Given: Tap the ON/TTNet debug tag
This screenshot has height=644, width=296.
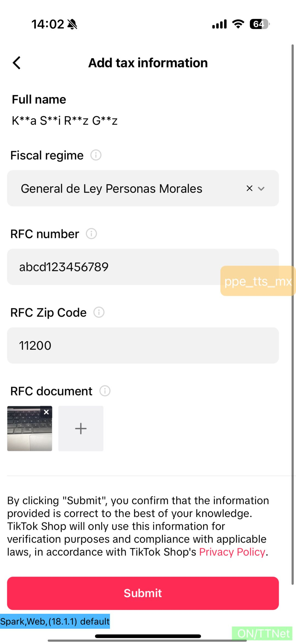Looking at the screenshot, I should pos(263,634).
